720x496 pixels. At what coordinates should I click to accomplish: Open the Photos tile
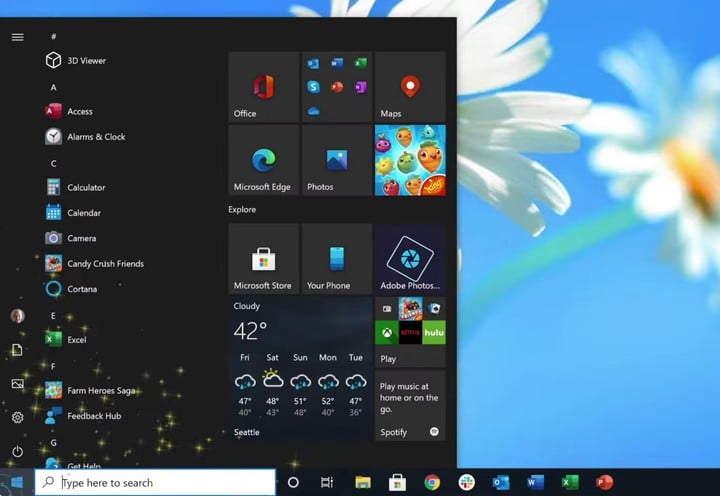point(337,160)
